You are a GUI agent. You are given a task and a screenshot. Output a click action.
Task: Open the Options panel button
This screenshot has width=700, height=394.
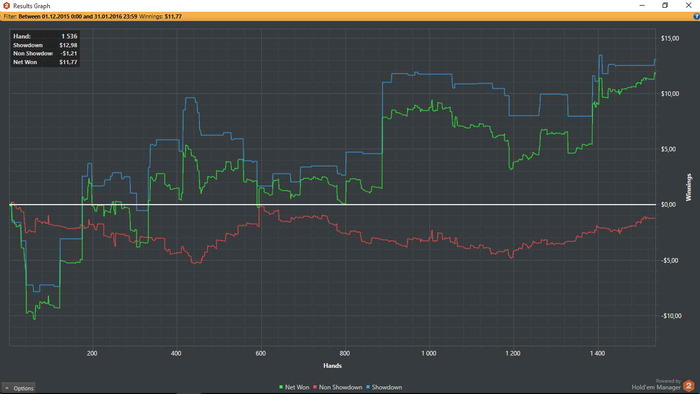18,388
